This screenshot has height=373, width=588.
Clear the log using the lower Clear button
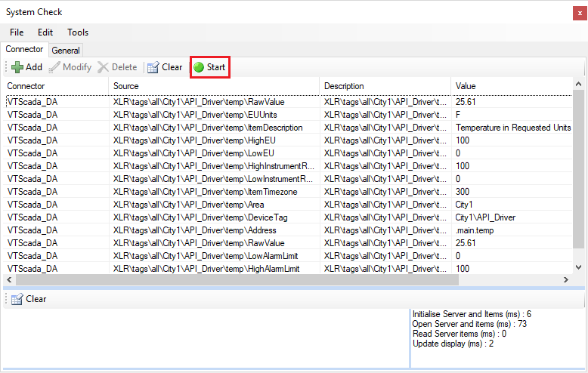pos(29,299)
